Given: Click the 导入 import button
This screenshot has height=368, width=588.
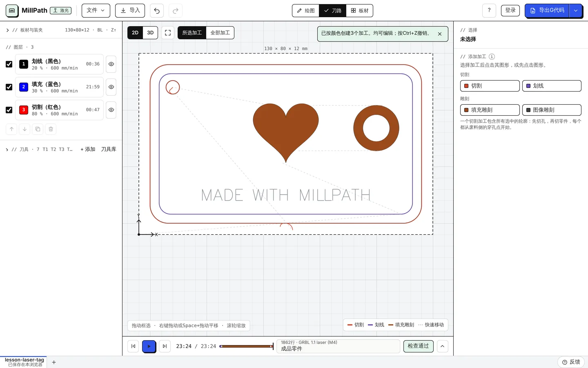Looking at the screenshot, I should click(x=130, y=11).
